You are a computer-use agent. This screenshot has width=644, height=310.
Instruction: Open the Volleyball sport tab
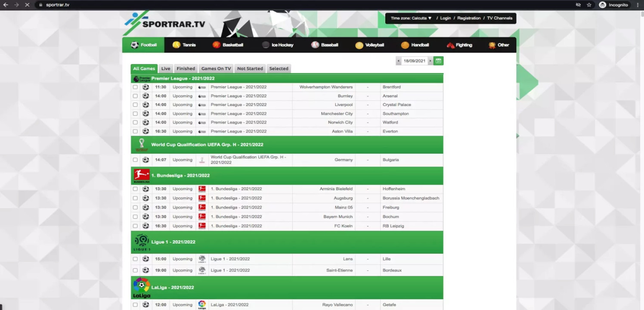pyautogui.click(x=369, y=45)
